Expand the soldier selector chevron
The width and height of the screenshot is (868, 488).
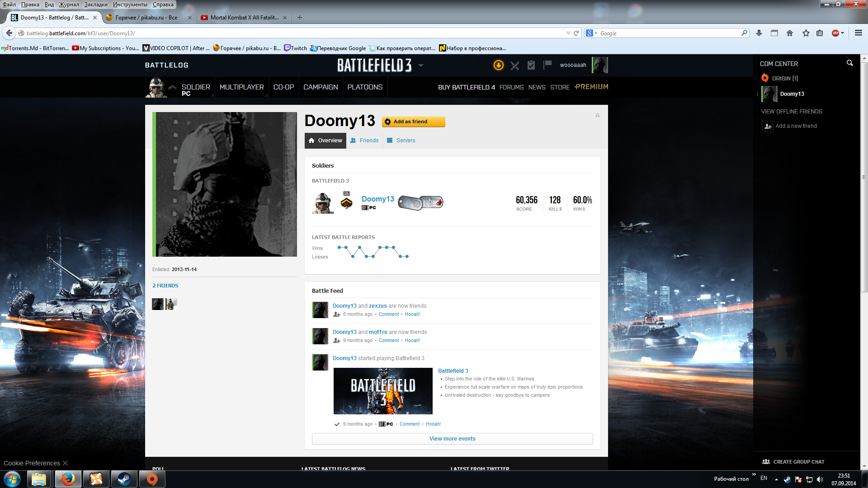172,87
